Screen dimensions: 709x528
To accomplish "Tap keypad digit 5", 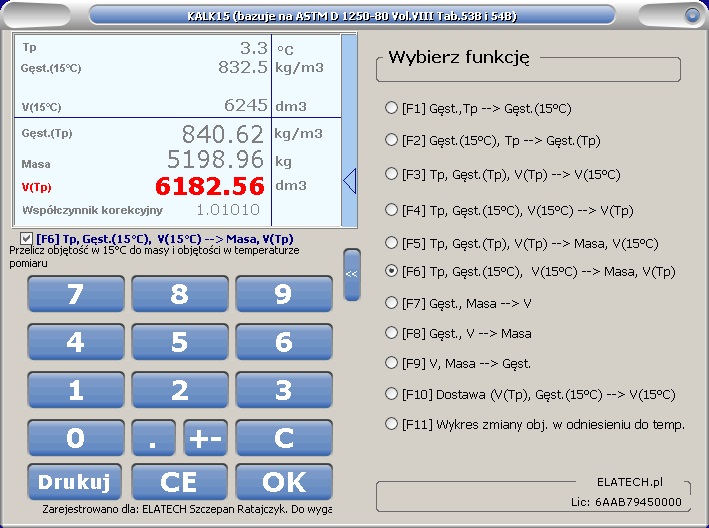I will click(x=180, y=342).
